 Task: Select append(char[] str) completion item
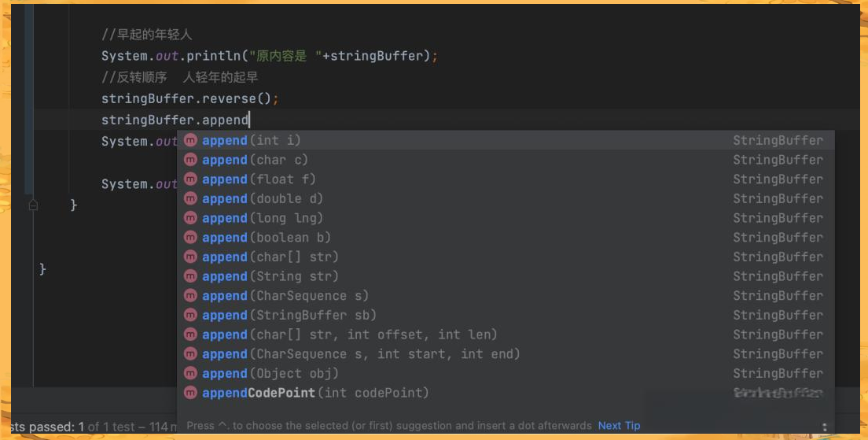(x=506, y=257)
